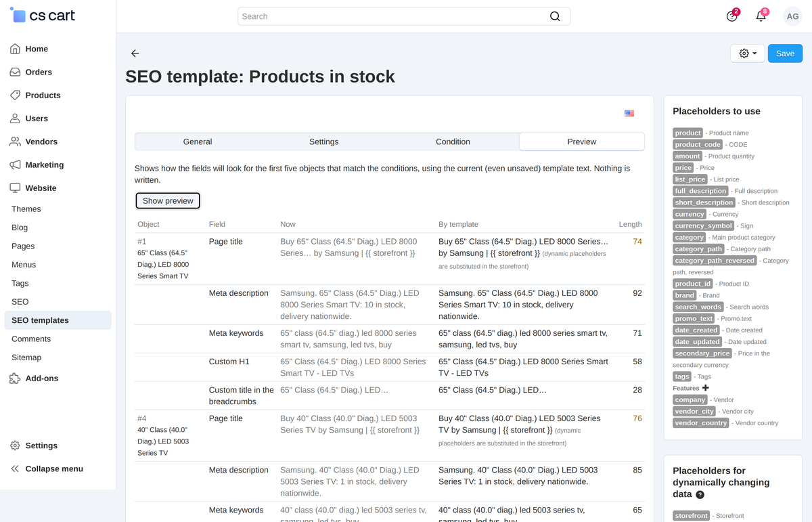This screenshot has height=522, width=812.
Task: Open the gear dropdown next to Save
Action: [748, 53]
